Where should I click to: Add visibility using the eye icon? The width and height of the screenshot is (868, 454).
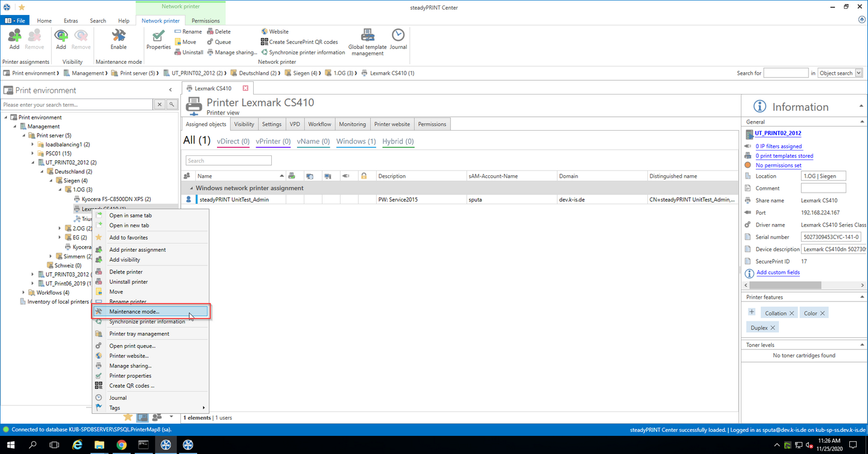tap(61, 39)
